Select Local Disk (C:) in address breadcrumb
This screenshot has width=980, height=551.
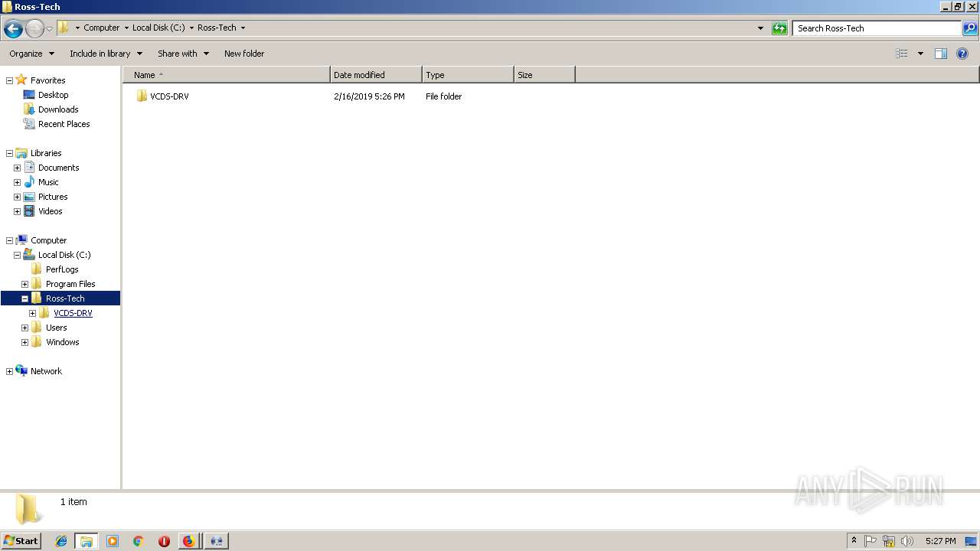click(x=158, y=28)
